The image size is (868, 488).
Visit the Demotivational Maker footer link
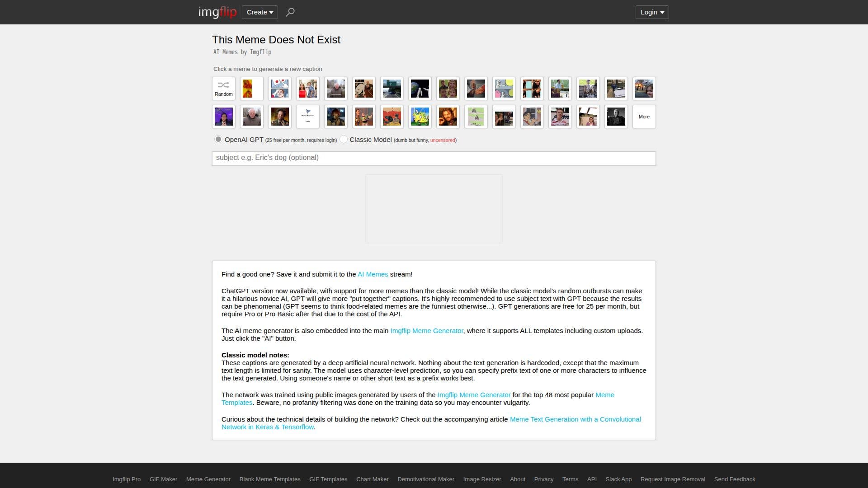[426, 479]
